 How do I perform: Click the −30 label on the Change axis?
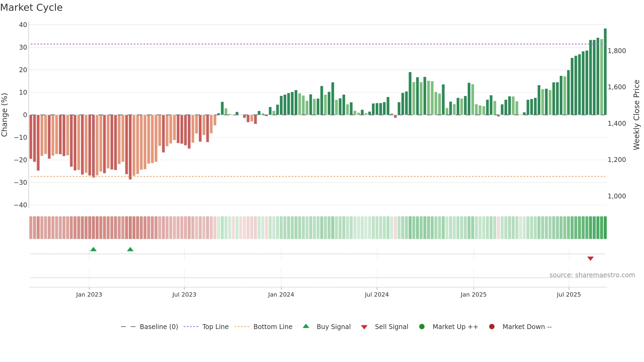[x=21, y=183]
